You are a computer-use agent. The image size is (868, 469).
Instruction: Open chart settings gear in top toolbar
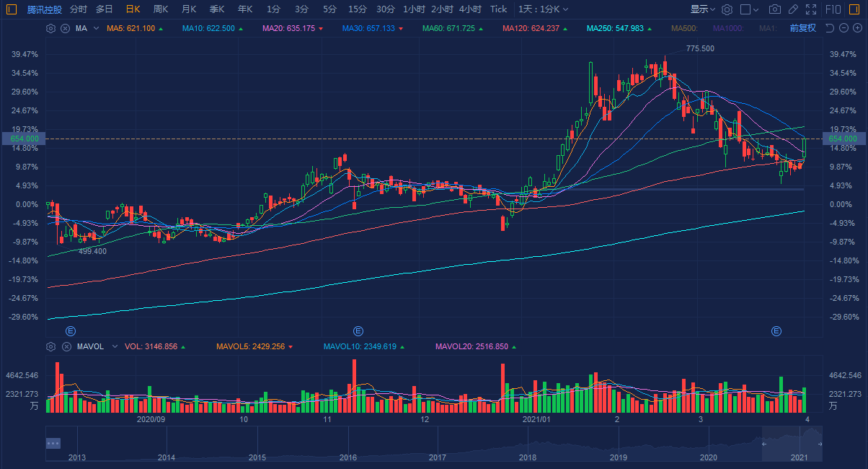[727, 9]
